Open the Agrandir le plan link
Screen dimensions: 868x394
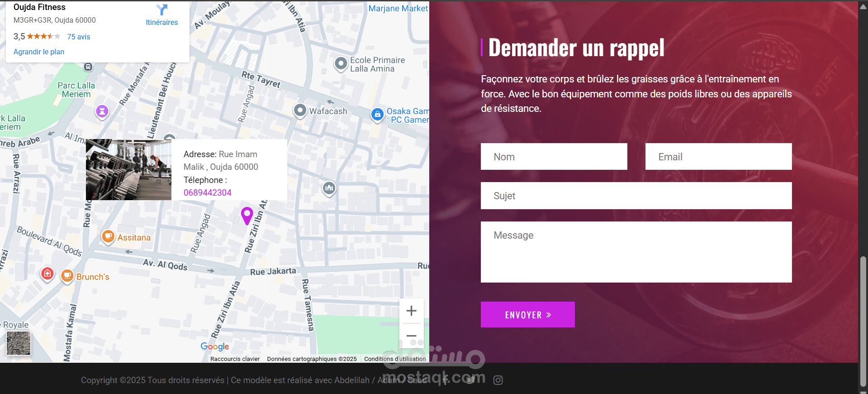click(x=39, y=52)
